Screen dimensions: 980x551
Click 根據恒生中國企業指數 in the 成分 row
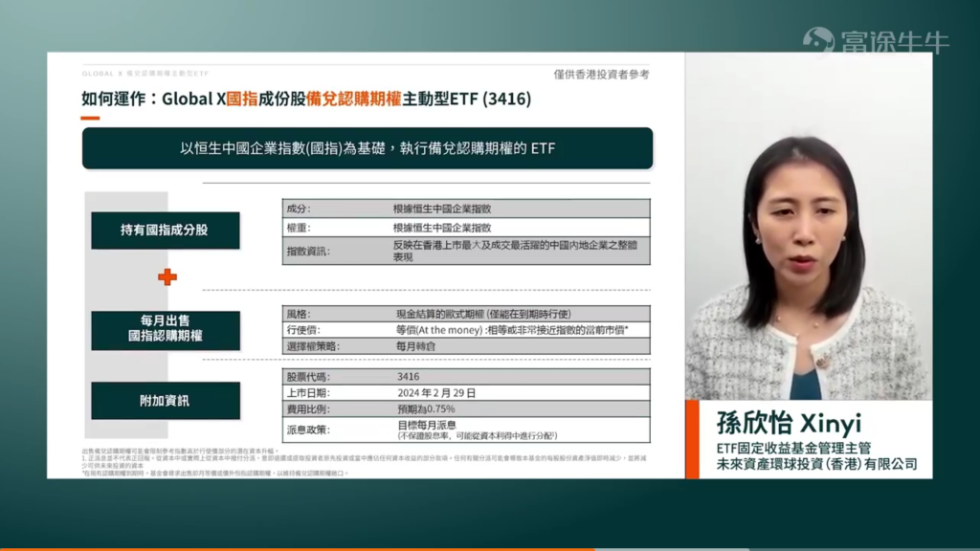(442, 209)
